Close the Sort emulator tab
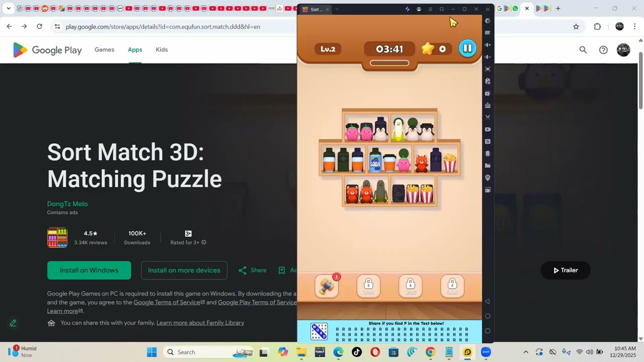This screenshot has height=362, width=644. coord(327,9)
